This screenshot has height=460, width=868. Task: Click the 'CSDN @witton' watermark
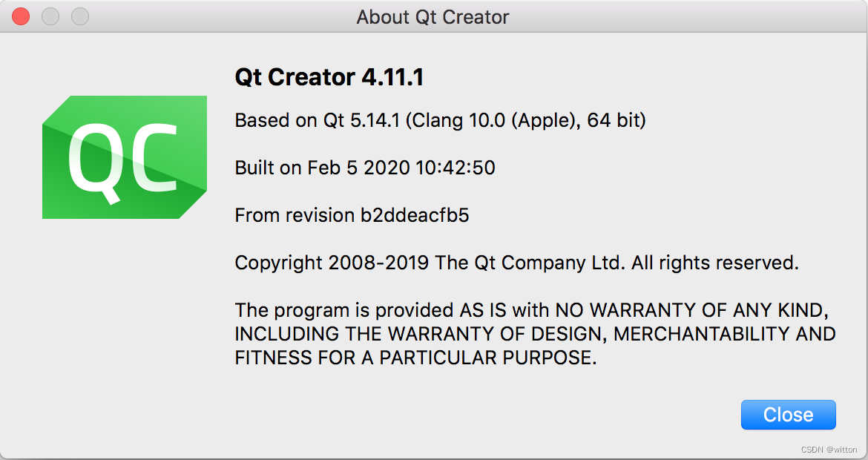[x=831, y=450]
